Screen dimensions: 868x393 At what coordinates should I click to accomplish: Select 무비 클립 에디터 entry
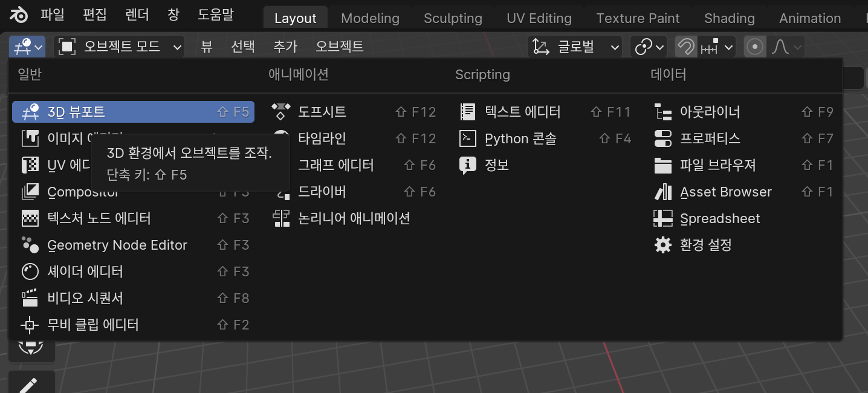[133, 325]
